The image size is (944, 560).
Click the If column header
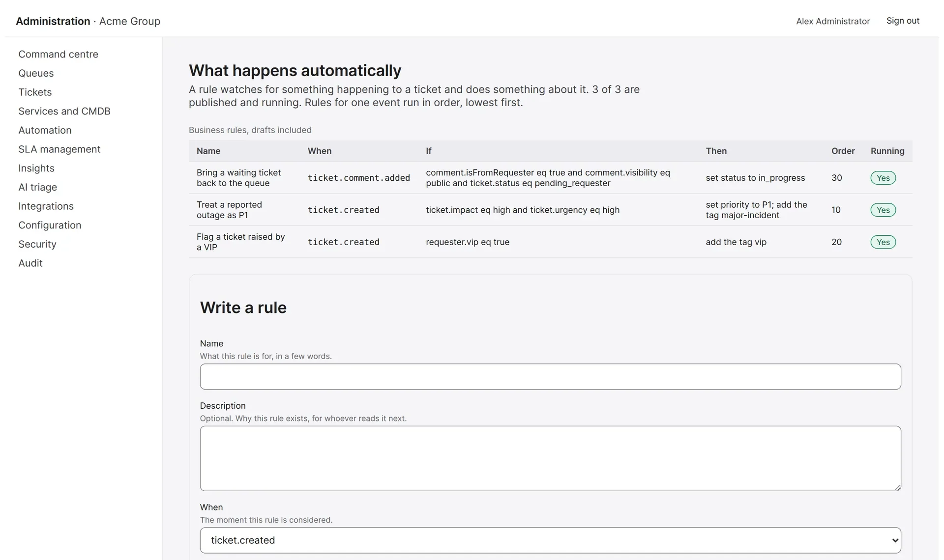[429, 151]
